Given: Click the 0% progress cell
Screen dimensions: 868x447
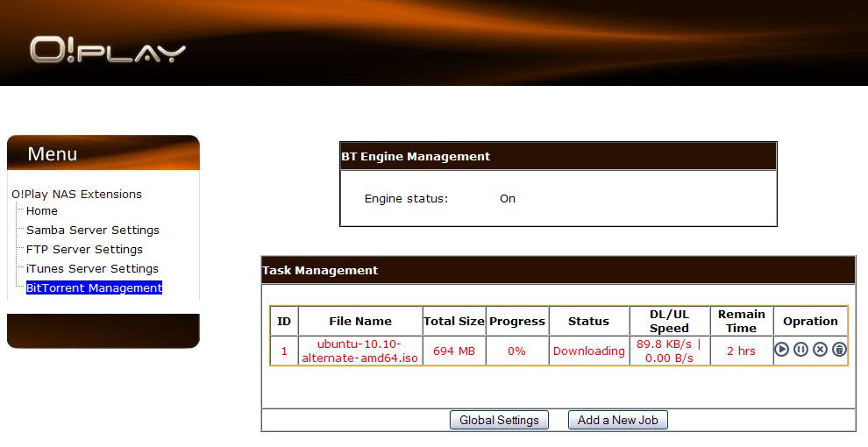Looking at the screenshot, I should pos(517,351).
